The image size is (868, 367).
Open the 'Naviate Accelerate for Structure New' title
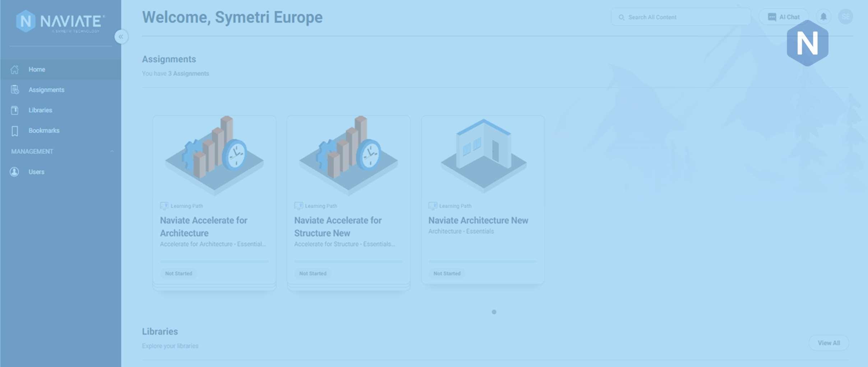point(338,227)
